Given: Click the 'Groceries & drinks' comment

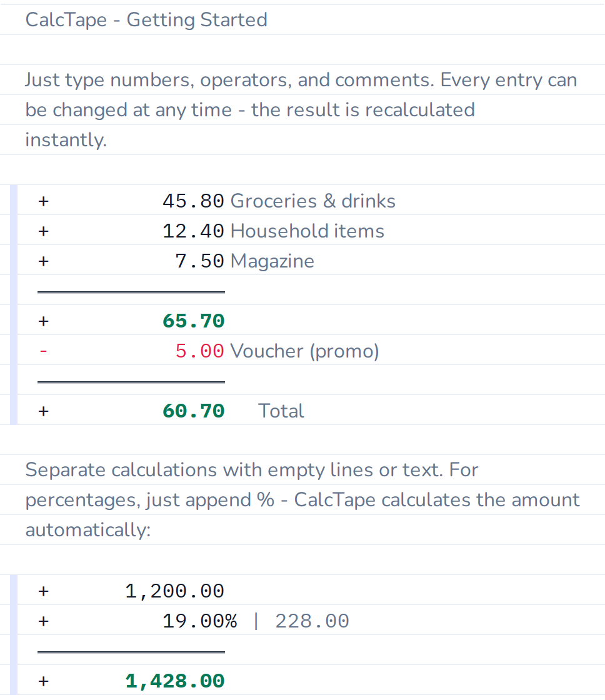Looking at the screenshot, I should click(x=313, y=201).
